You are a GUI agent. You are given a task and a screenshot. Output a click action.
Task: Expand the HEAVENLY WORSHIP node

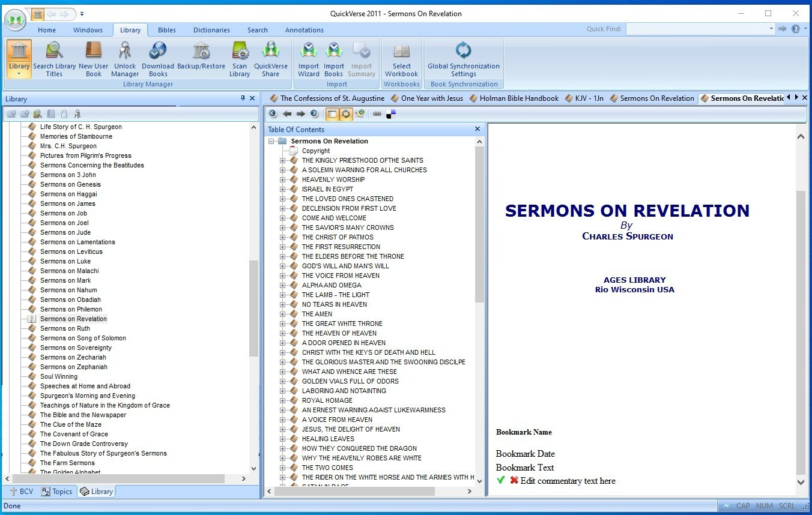point(283,179)
